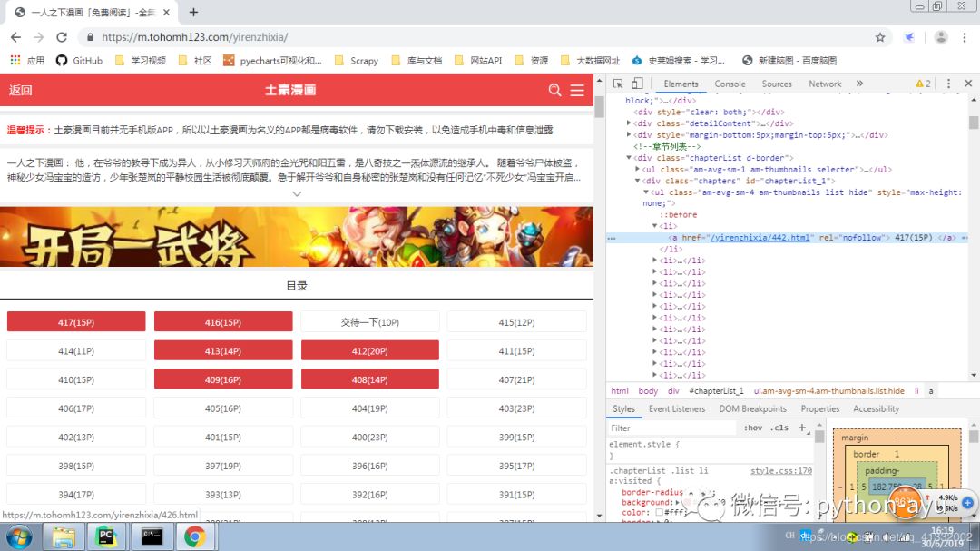Expand the ul selecter node
This screenshot has width=980, height=551.
pos(638,169)
